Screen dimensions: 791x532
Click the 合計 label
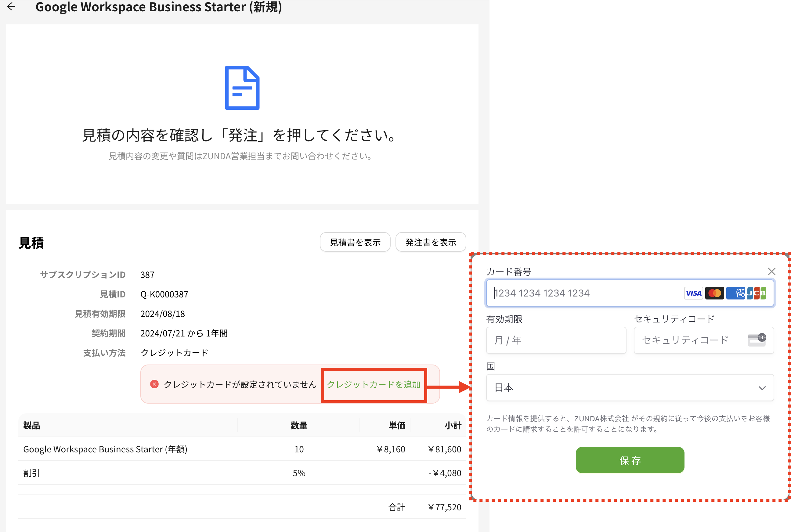click(x=397, y=507)
